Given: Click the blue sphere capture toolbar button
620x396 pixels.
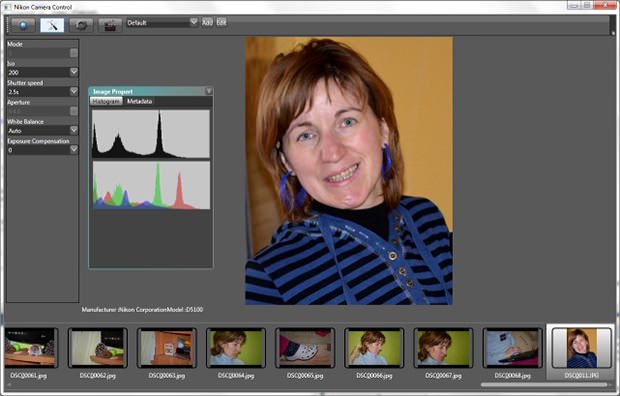Looking at the screenshot, I should coord(23,25).
